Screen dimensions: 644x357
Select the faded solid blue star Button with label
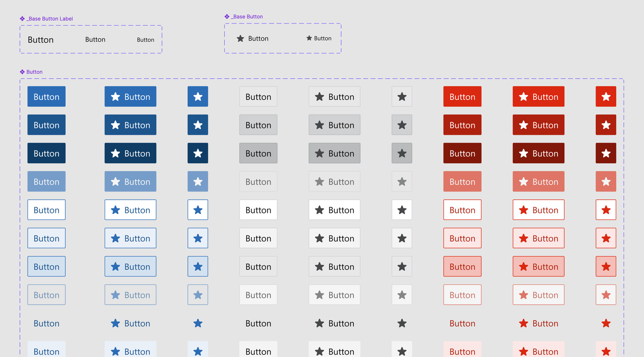[130, 181]
